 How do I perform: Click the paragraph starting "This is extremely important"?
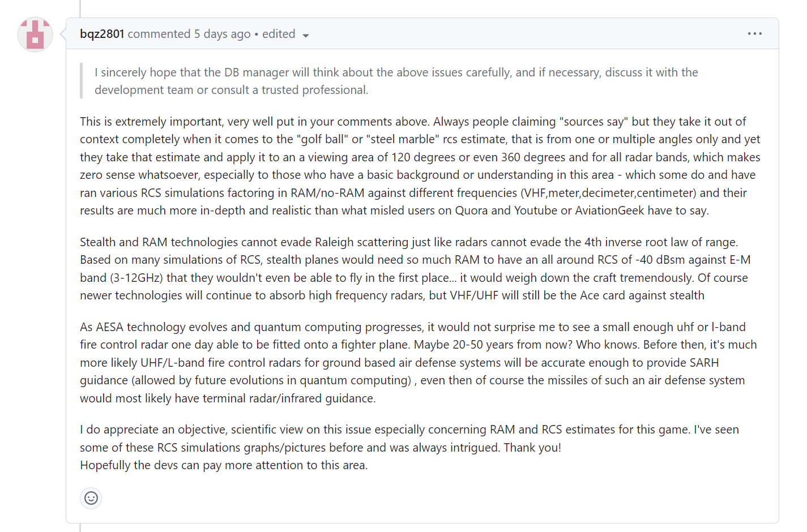point(420,166)
